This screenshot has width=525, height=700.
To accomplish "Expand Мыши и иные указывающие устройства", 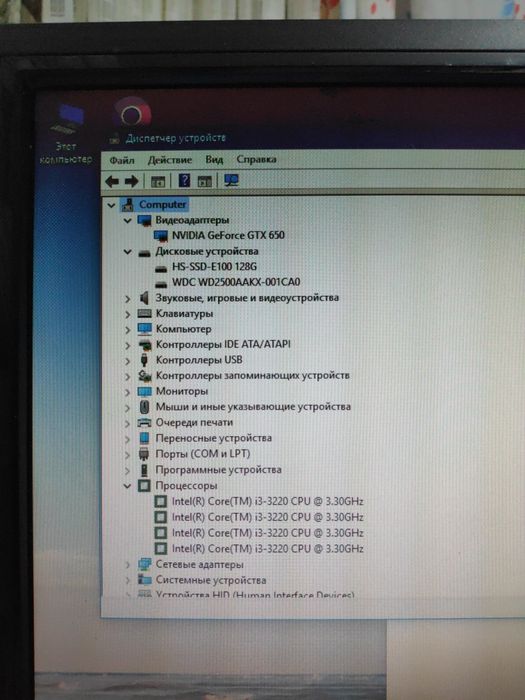I will point(128,408).
